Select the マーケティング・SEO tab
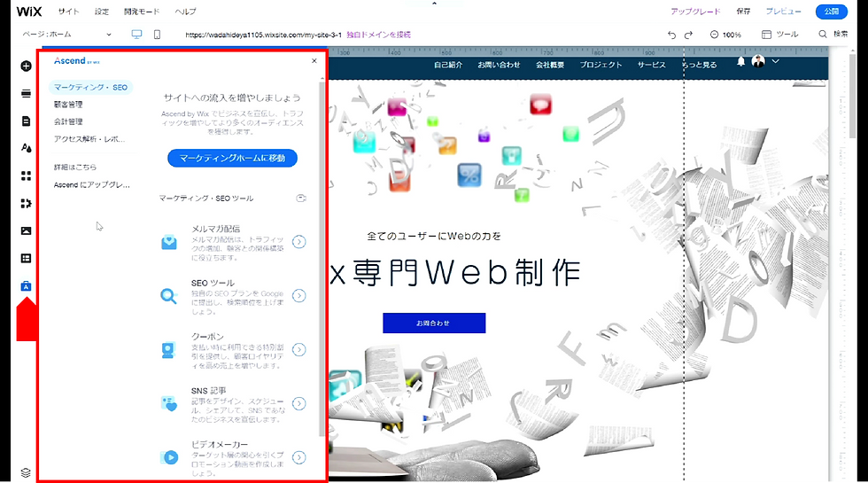This screenshot has height=483, width=868. (x=90, y=88)
